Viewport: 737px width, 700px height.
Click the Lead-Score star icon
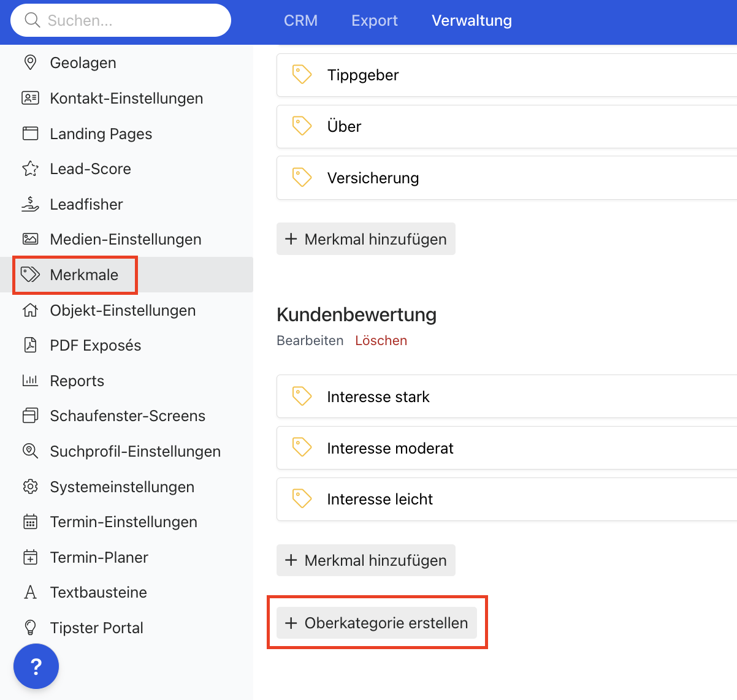click(30, 169)
